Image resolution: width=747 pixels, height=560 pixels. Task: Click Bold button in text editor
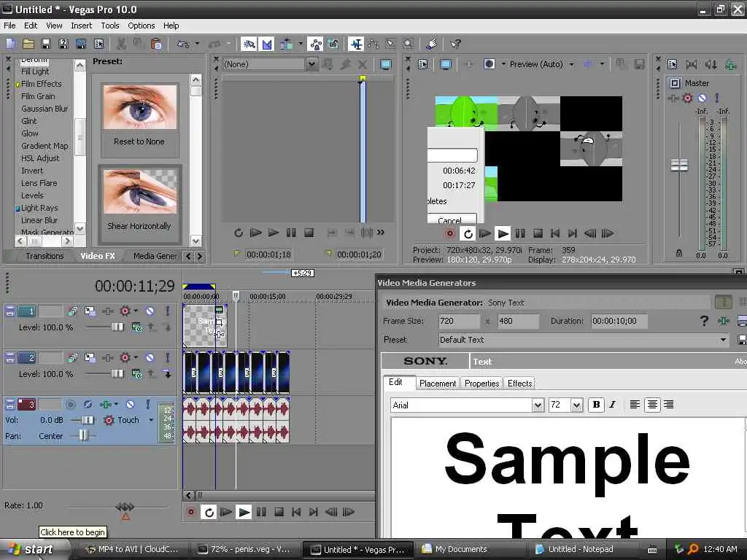596,405
